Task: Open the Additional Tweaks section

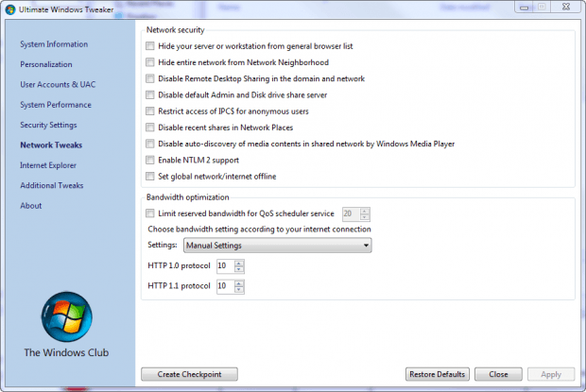Action: click(52, 185)
